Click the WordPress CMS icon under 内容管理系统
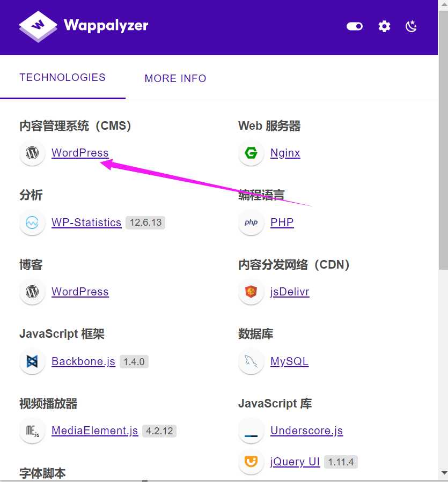 pos(32,153)
